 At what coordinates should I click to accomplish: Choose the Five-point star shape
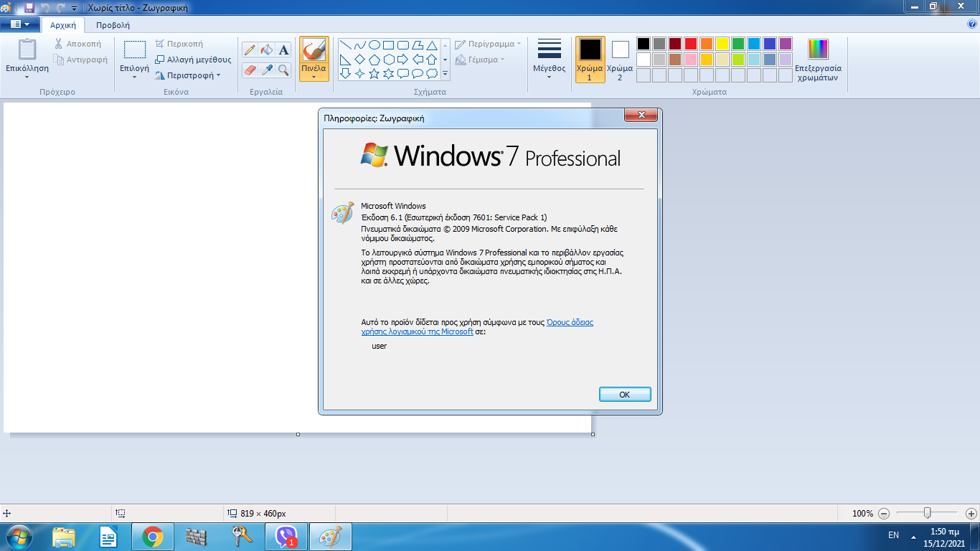click(374, 73)
